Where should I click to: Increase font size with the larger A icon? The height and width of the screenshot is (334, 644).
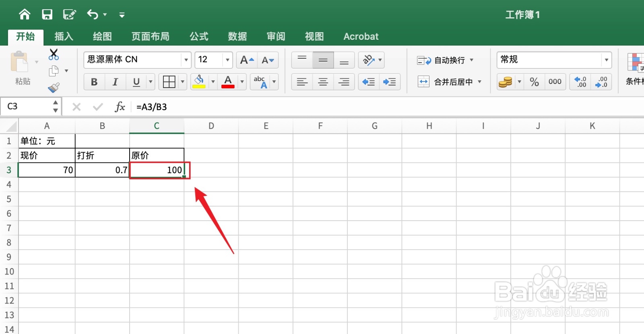(247, 60)
